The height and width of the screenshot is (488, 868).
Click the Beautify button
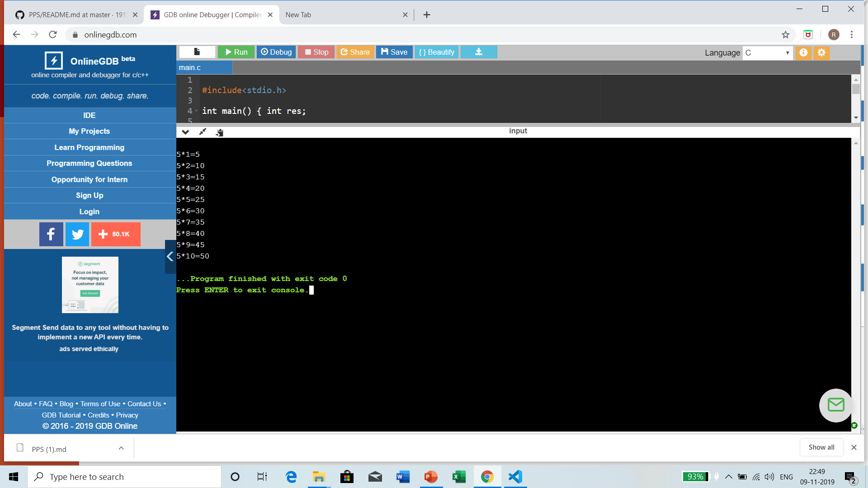click(x=436, y=52)
